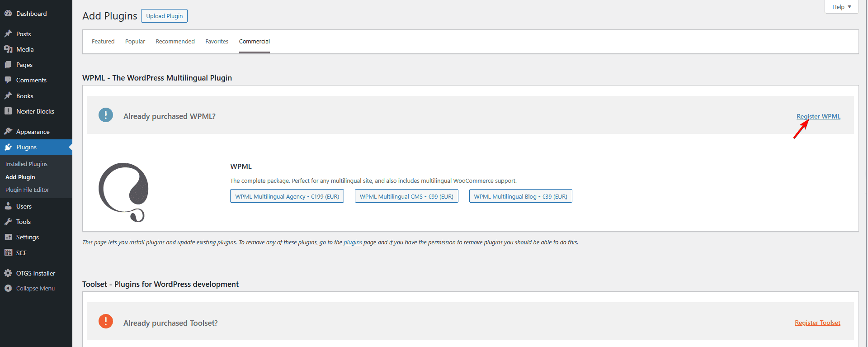Click the Register Toolset link

(x=817, y=323)
